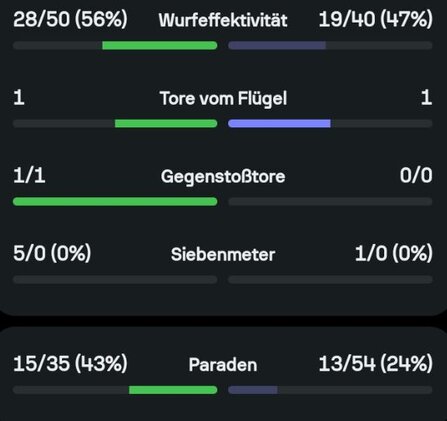The image size is (447, 421).
Task: Select the 1/0 (0%) Siebenmeter value
Action: (394, 253)
